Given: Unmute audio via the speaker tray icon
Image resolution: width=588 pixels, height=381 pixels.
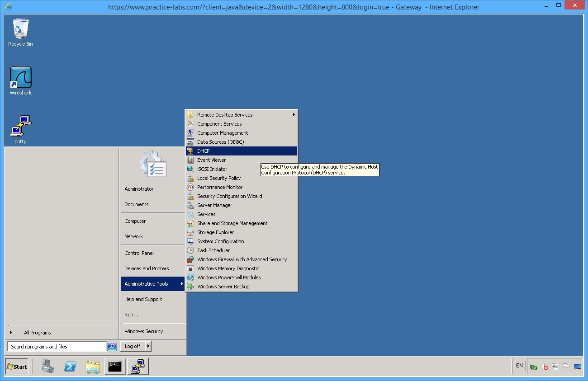Looking at the screenshot, I should click(x=544, y=367).
